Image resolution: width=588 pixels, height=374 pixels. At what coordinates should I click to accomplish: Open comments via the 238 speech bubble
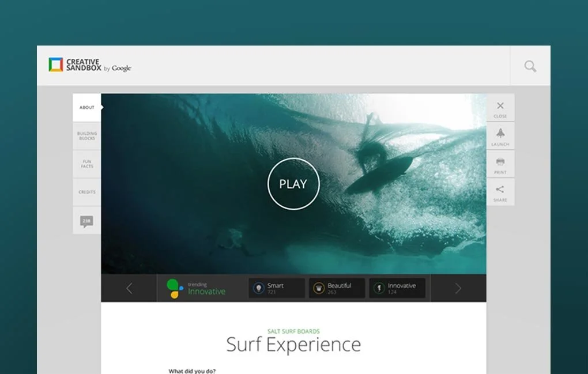[86, 220]
